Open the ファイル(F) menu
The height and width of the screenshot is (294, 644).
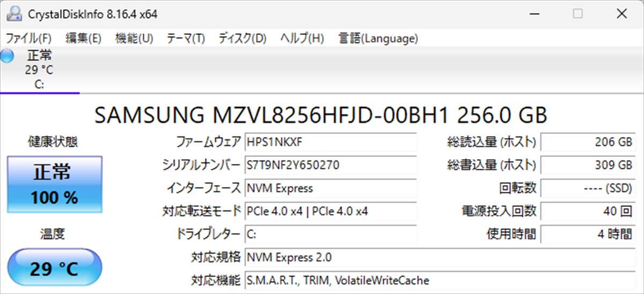28,38
